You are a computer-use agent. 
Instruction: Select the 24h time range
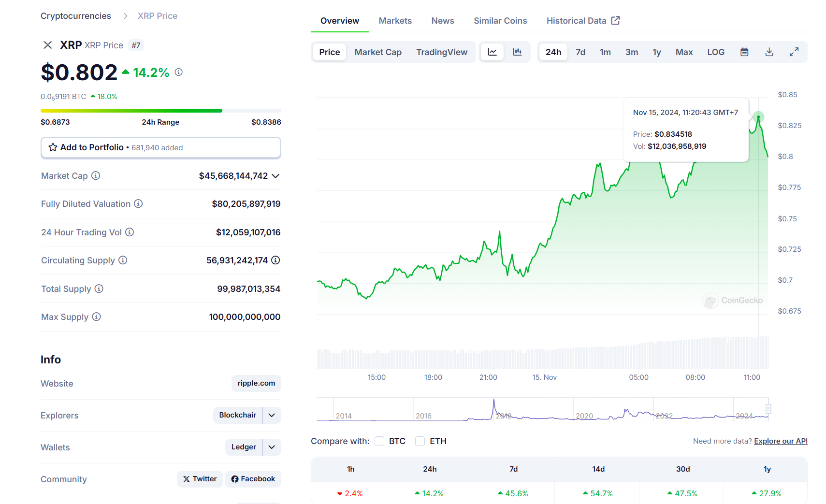coord(553,52)
